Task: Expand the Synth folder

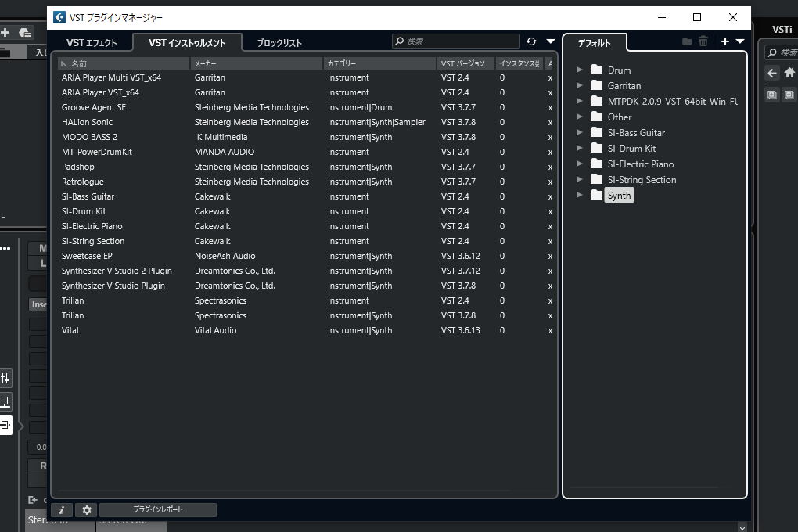Action: 579,195
